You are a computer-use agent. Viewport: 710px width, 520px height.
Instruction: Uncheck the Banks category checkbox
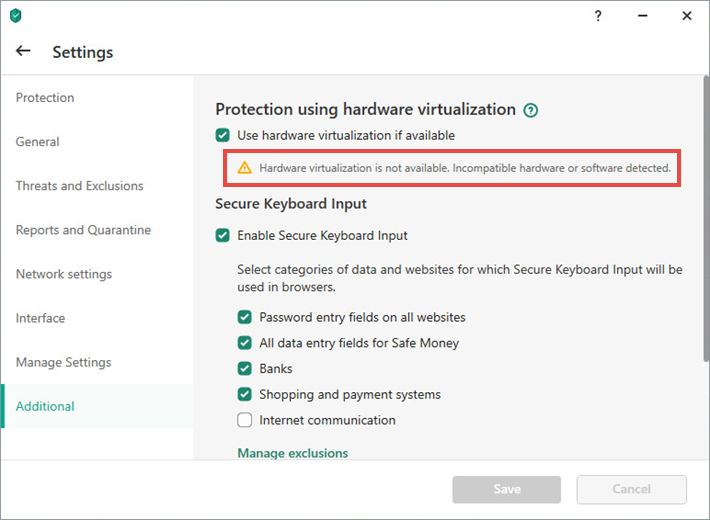click(244, 369)
